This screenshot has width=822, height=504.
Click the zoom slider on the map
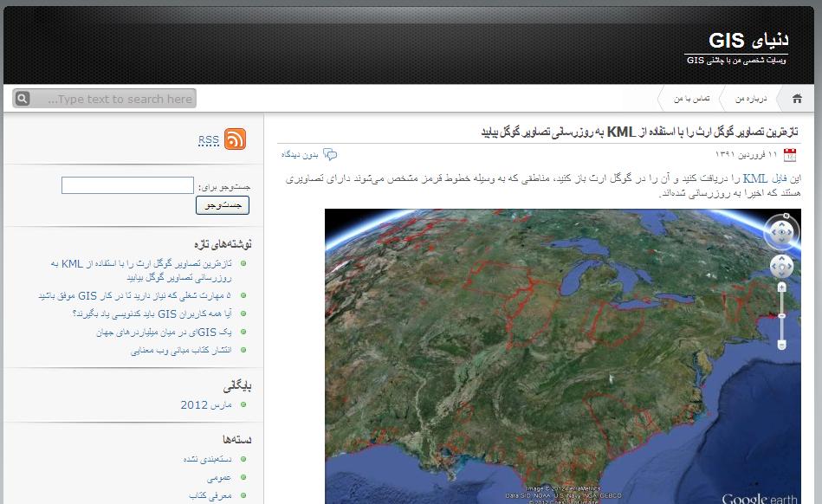point(782,316)
